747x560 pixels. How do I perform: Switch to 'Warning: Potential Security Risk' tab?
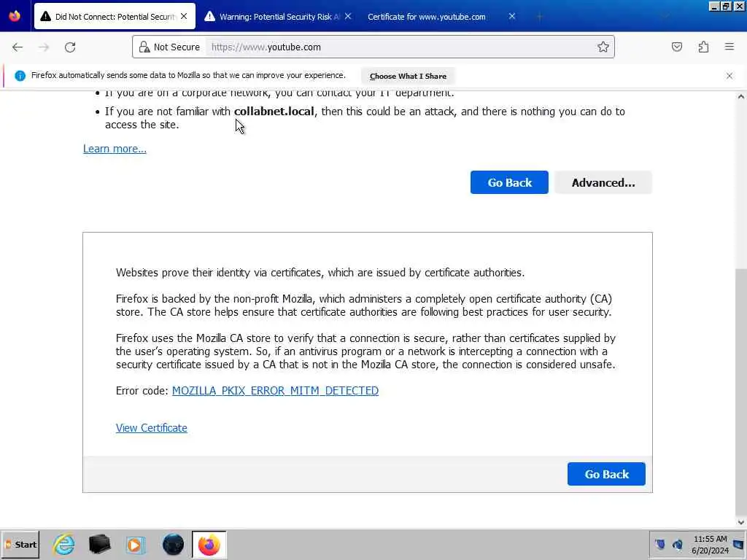279,17
